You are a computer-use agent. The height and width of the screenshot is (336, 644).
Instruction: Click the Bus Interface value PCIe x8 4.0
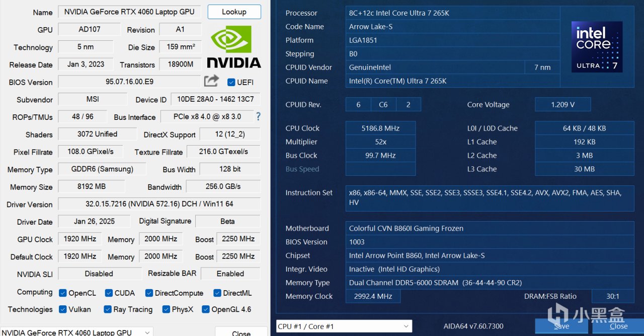[x=207, y=116]
